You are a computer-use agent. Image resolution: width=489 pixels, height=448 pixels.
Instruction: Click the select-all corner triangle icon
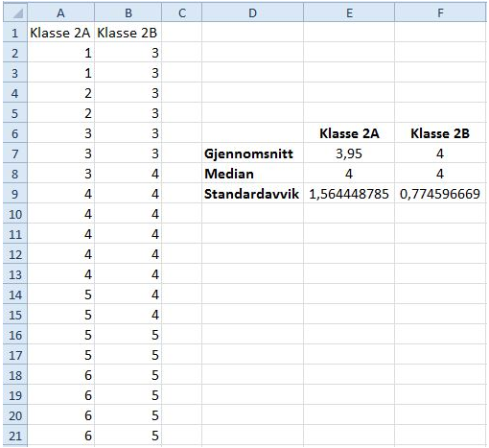coord(15,12)
